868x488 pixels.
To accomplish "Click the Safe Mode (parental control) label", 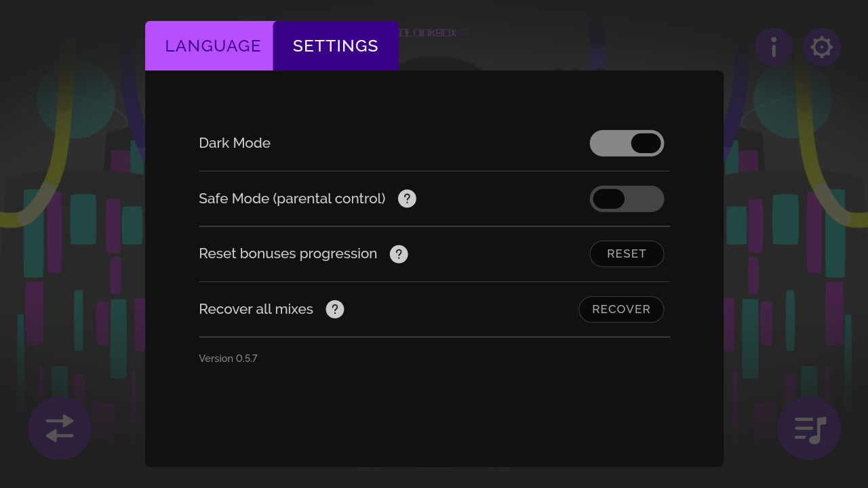I will (292, 199).
